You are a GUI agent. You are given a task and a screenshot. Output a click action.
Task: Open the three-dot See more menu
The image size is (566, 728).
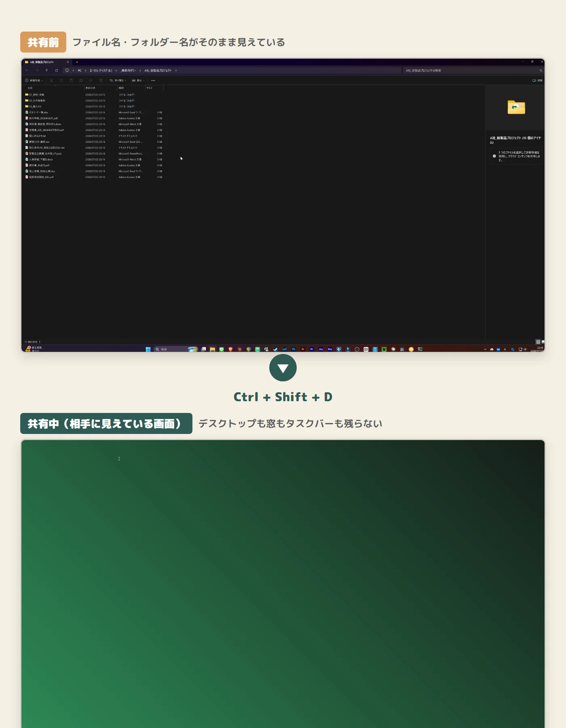point(153,80)
